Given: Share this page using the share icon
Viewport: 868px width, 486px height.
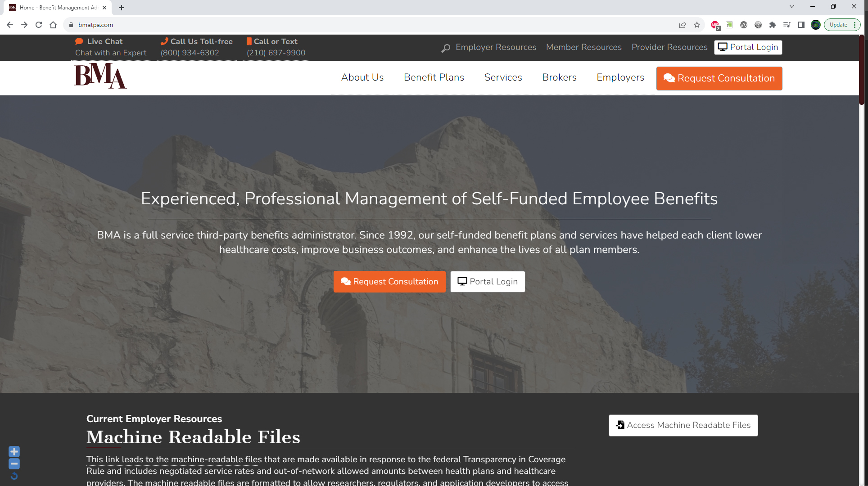Looking at the screenshot, I should (x=683, y=25).
